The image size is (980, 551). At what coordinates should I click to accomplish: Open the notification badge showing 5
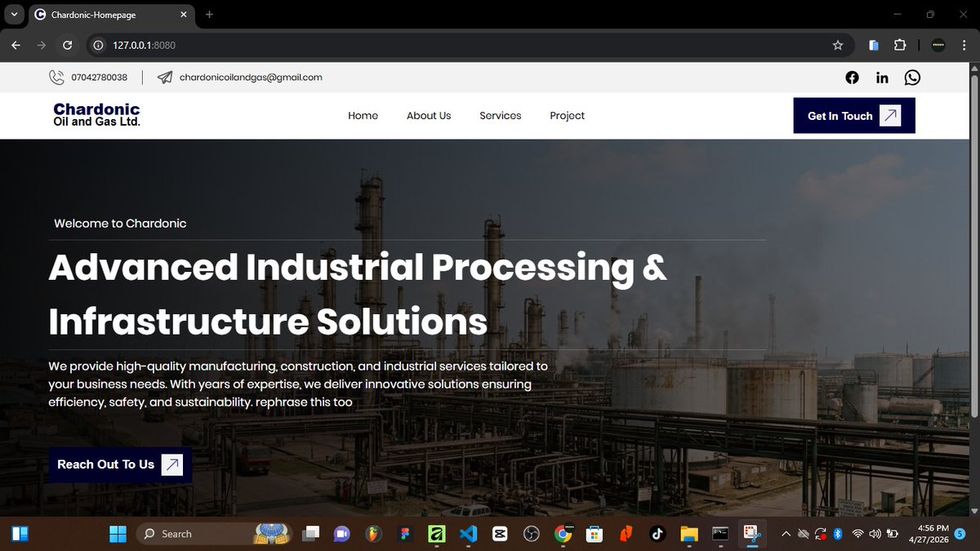tap(960, 534)
